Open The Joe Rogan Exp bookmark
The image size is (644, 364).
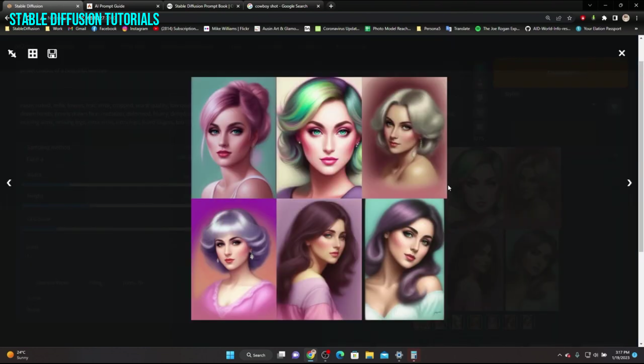pos(498,28)
